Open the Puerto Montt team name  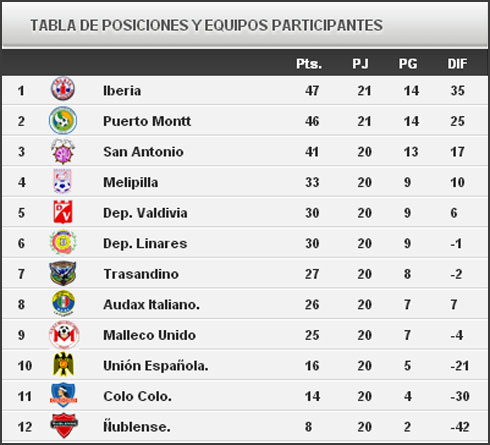pos(147,121)
